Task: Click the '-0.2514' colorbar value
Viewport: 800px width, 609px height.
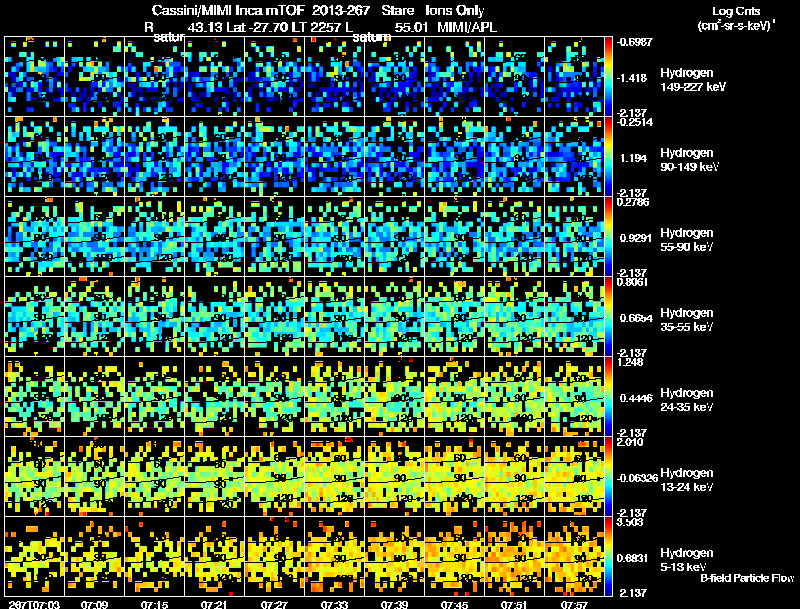Action: click(634, 122)
